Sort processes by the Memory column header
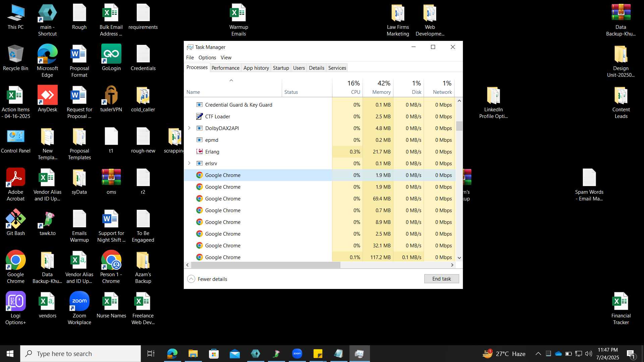The height and width of the screenshot is (362, 644). click(x=378, y=87)
